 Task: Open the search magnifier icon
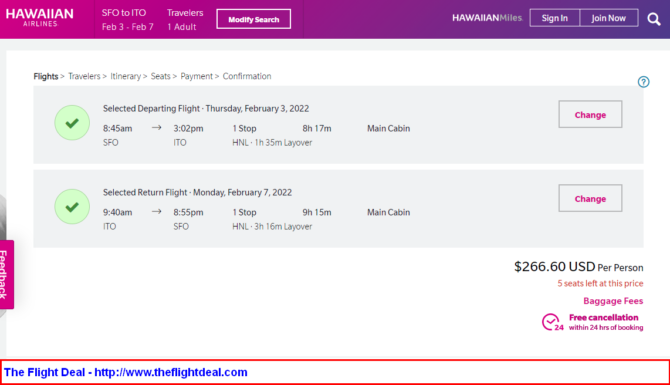coord(654,19)
